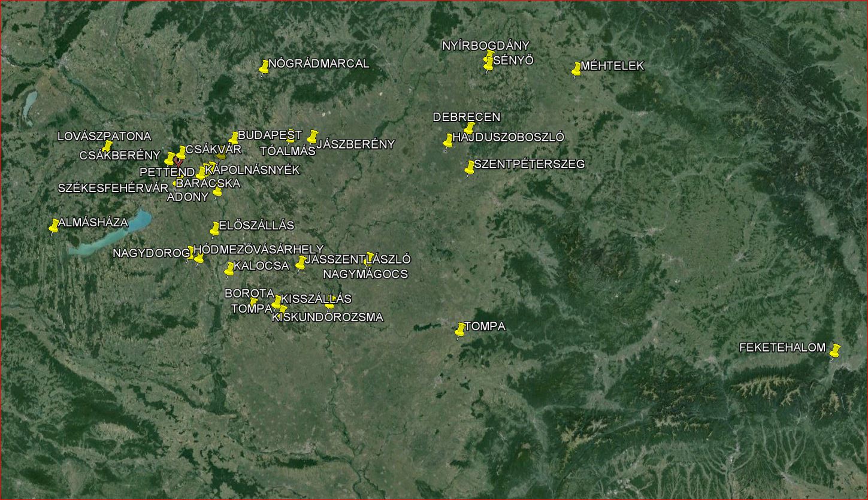Screen dimensions: 868x500
Task: Select the ALMÁSHÁZA placemark pin
Action: [x=54, y=226]
